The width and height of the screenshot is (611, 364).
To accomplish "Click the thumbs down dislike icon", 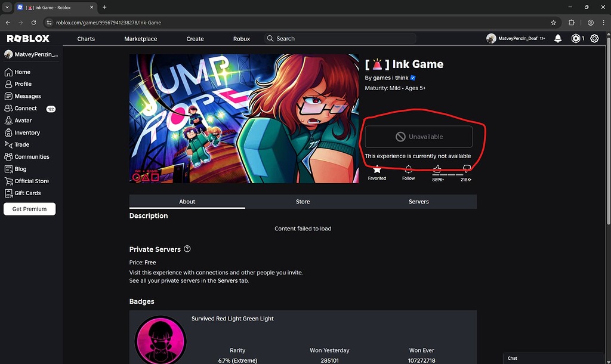I will click(x=467, y=168).
